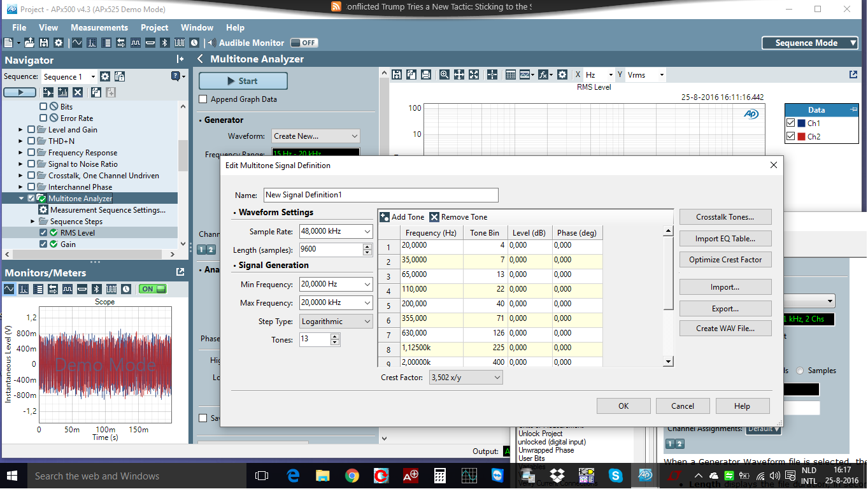Toggle Audible Monitor OFF switch
This screenshot has height=496, width=868.
click(304, 43)
